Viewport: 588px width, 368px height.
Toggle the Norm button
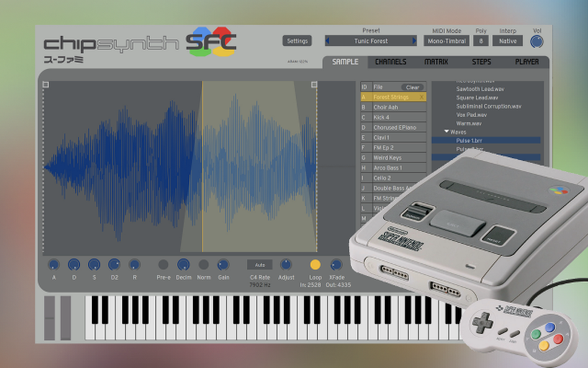click(204, 265)
